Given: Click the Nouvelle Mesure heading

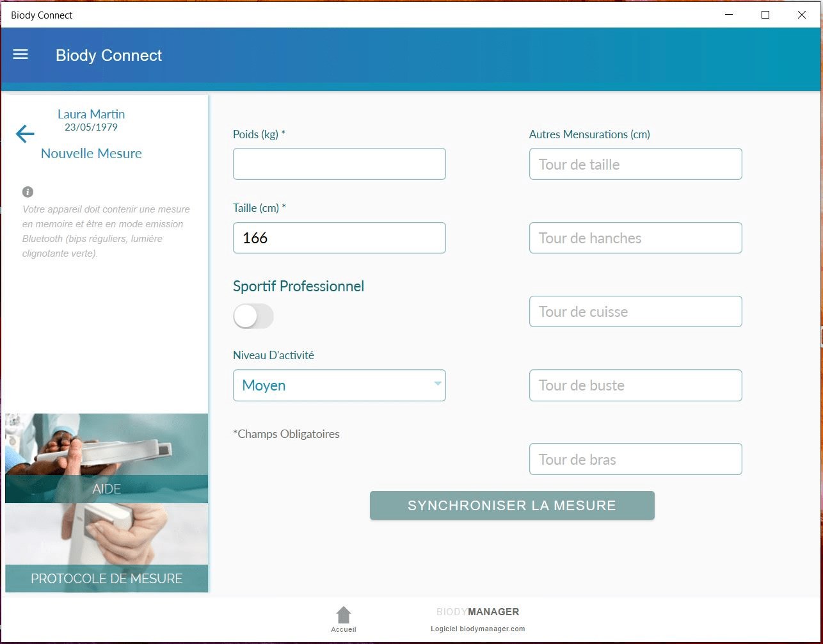Looking at the screenshot, I should point(92,153).
